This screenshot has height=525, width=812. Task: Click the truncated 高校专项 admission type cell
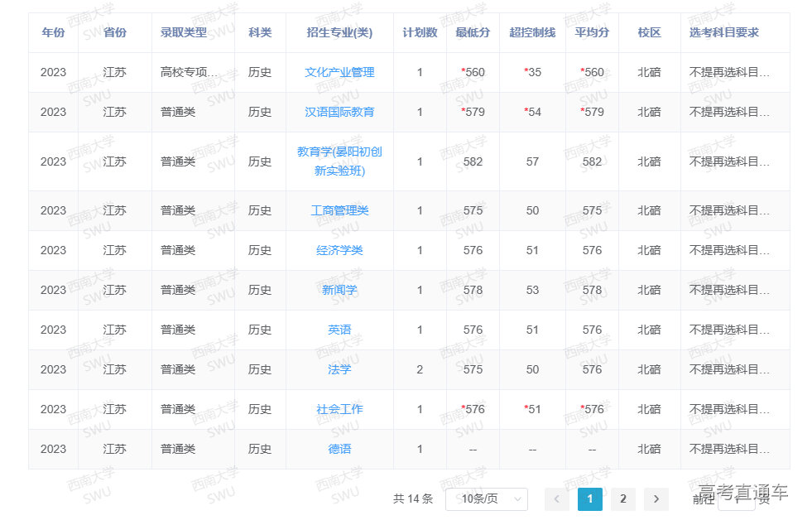[x=190, y=73]
